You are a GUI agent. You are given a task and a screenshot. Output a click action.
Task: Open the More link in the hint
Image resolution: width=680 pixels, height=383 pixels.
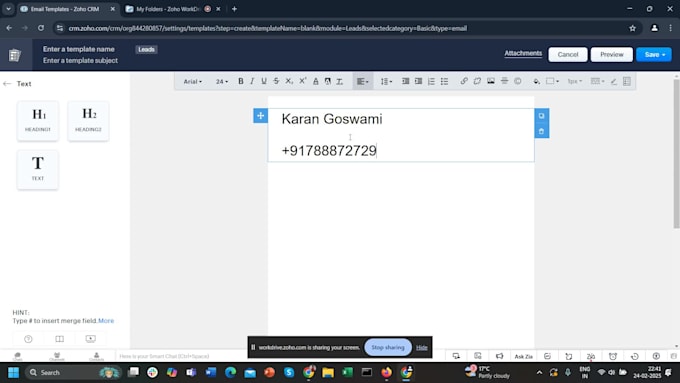coord(106,321)
